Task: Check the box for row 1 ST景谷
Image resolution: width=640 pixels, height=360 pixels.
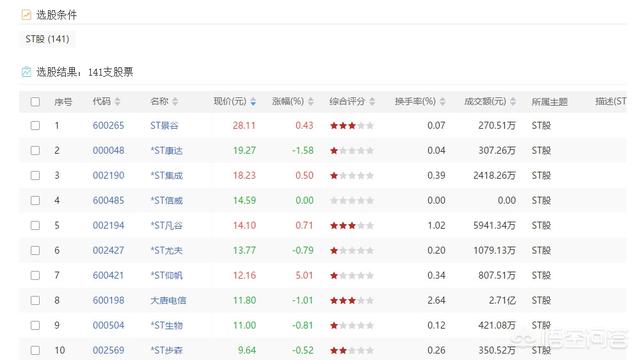Action: 36,125
